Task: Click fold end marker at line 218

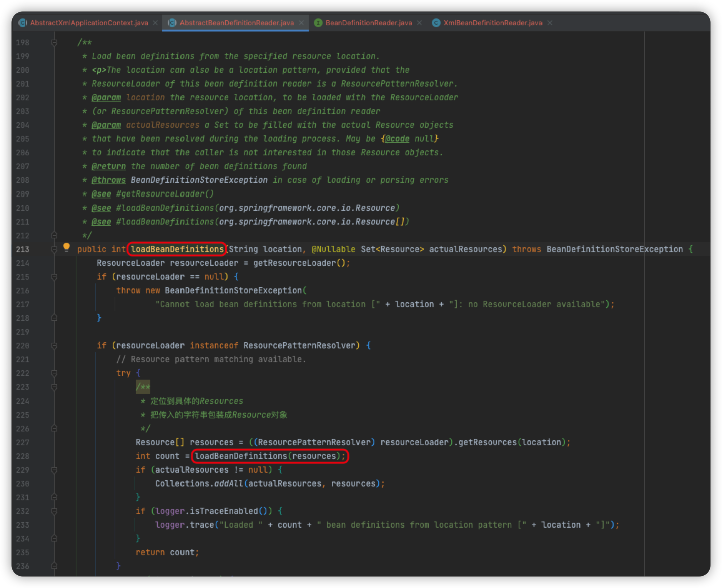Action: pyautogui.click(x=54, y=318)
